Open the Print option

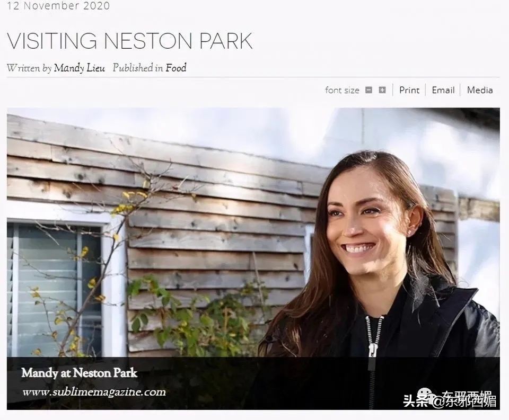click(x=409, y=90)
